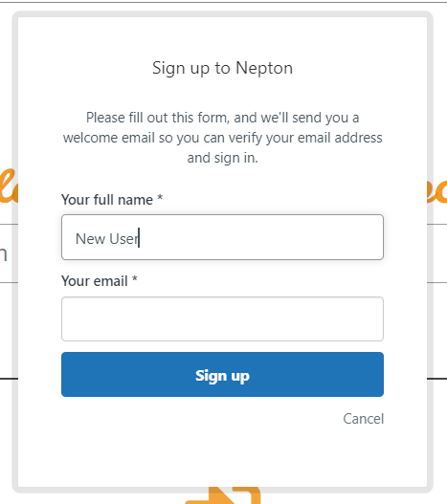This screenshot has width=447, height=504.
Task: Click the orange logo text at right edge
Action: (x=437, y=189)
